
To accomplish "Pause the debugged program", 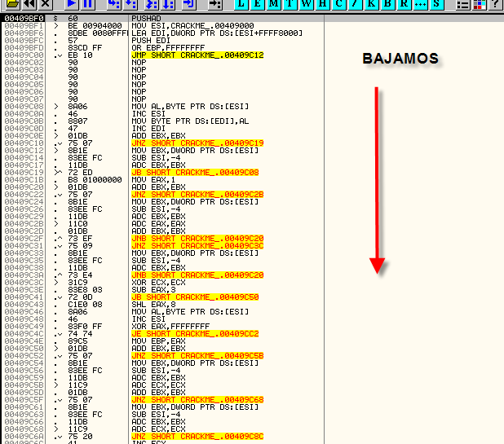I will (87, 5).
